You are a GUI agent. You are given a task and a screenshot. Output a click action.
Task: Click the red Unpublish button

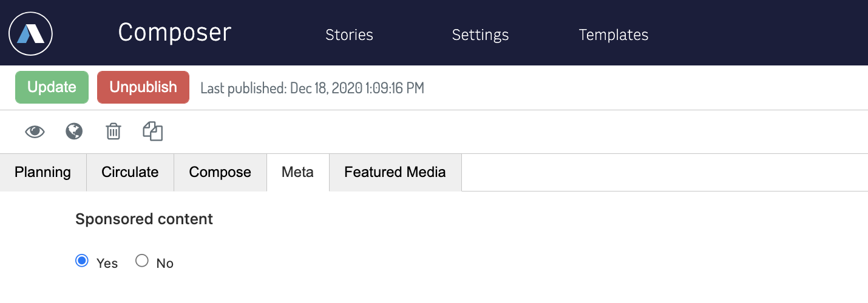tap(143, 87)
